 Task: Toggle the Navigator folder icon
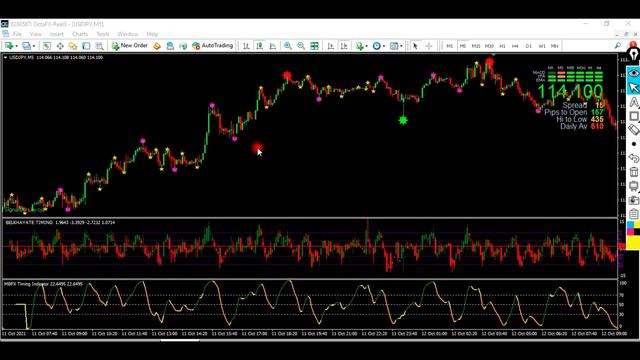point(73,46)
